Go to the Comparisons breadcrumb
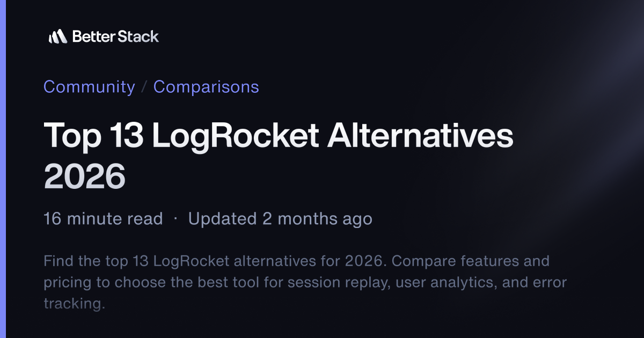Viewport: 644px width, 338px height. [206, 87]
